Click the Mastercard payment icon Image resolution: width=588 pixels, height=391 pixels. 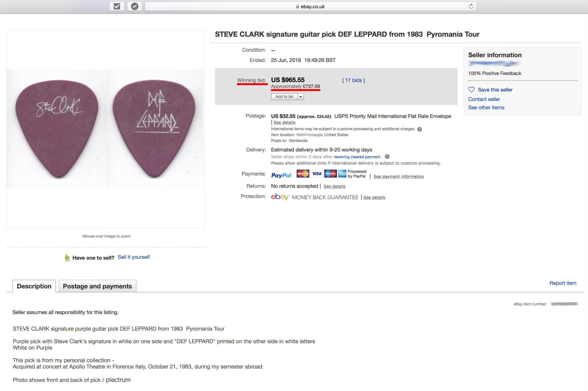point(302,173)
